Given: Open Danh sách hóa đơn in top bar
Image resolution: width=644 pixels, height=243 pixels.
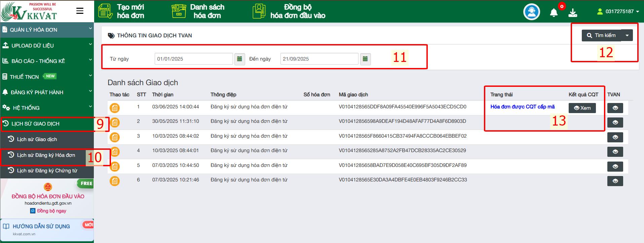Looking at the screenshot, I should pos(198,11).
